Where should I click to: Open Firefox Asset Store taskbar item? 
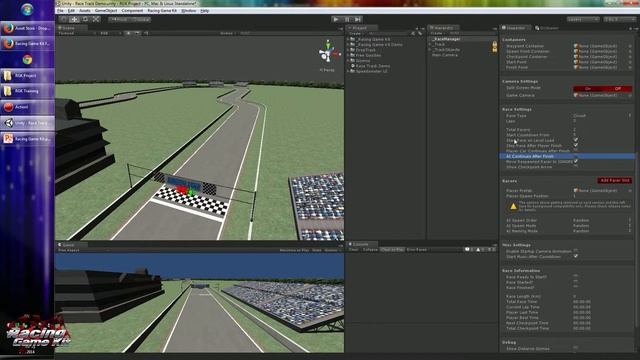click(x=27, y=28)
